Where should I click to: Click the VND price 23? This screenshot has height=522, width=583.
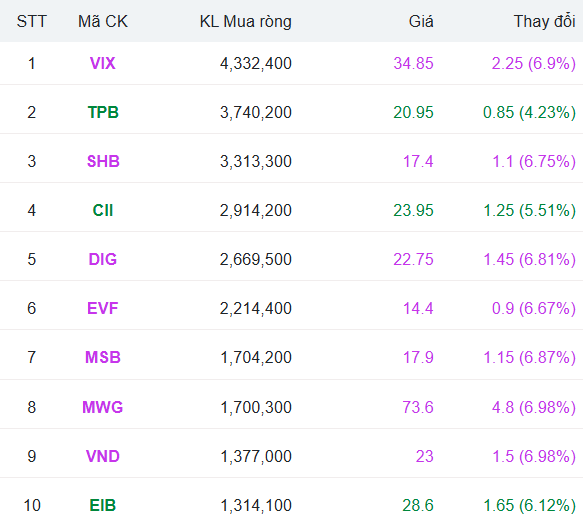pyautogui.click(x=425, y=456)
